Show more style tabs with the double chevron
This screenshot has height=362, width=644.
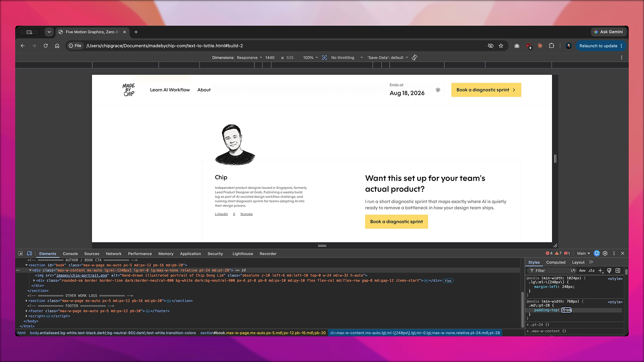point(591,262)
